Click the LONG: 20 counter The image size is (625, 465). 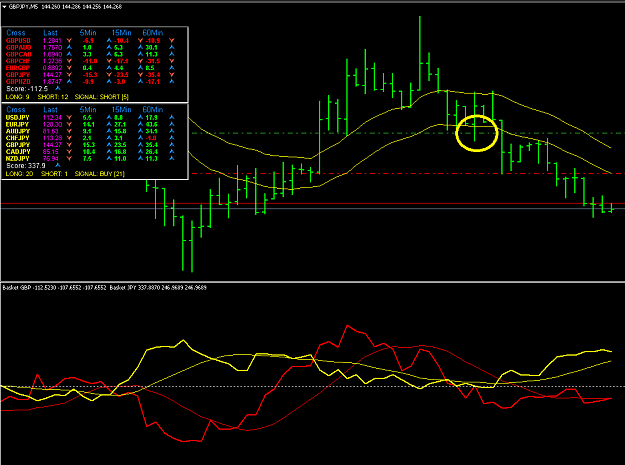(19, 174)
